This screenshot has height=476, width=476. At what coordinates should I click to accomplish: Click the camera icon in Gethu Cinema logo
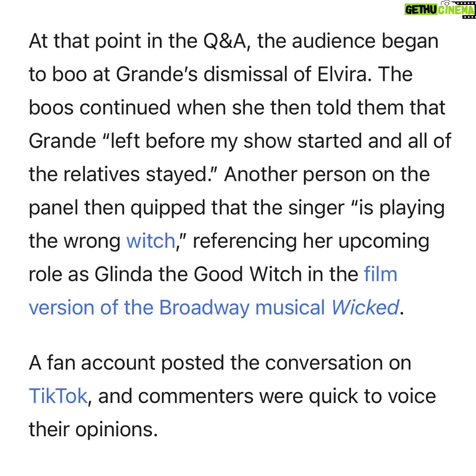click(x=445, y=3)
